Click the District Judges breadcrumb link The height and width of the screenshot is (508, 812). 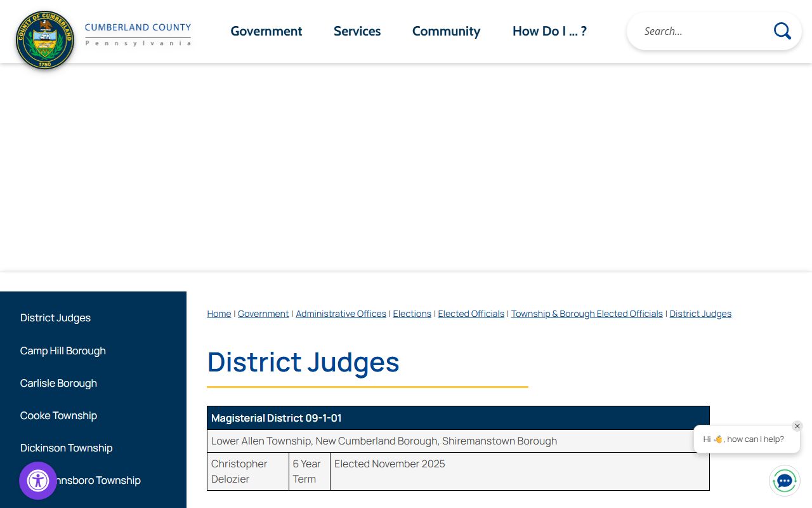(x=700, y=314)
